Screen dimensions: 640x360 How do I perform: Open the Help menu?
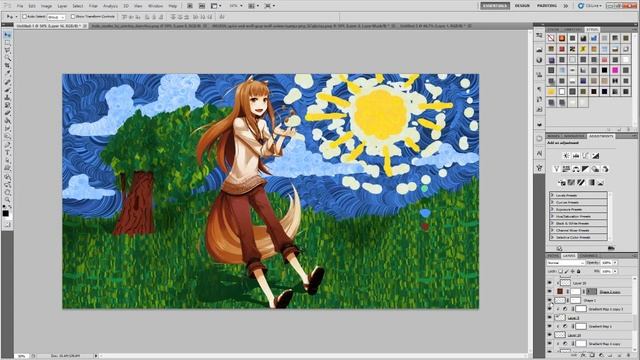173,6
